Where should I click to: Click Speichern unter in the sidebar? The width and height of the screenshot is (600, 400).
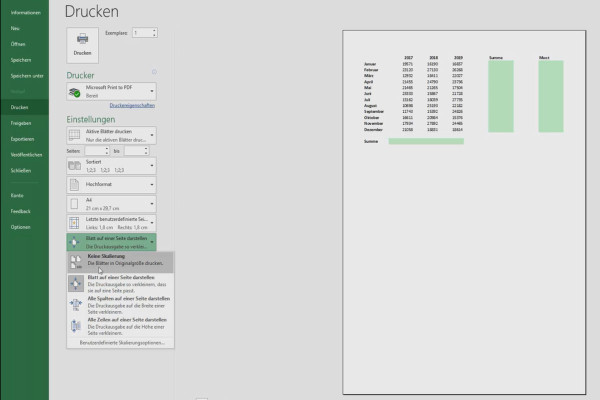tap(27, 76)
